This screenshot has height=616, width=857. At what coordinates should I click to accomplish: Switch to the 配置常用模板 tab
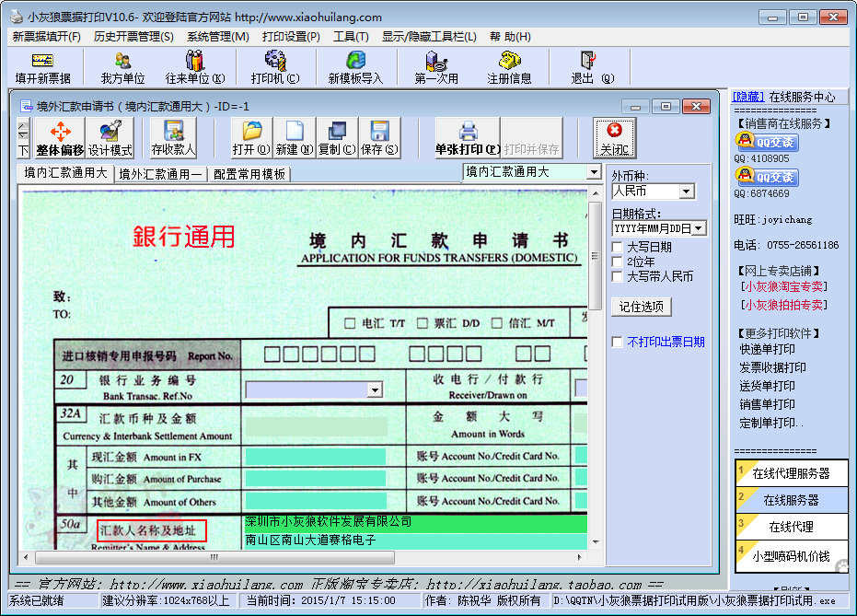(x=249, y=174)
